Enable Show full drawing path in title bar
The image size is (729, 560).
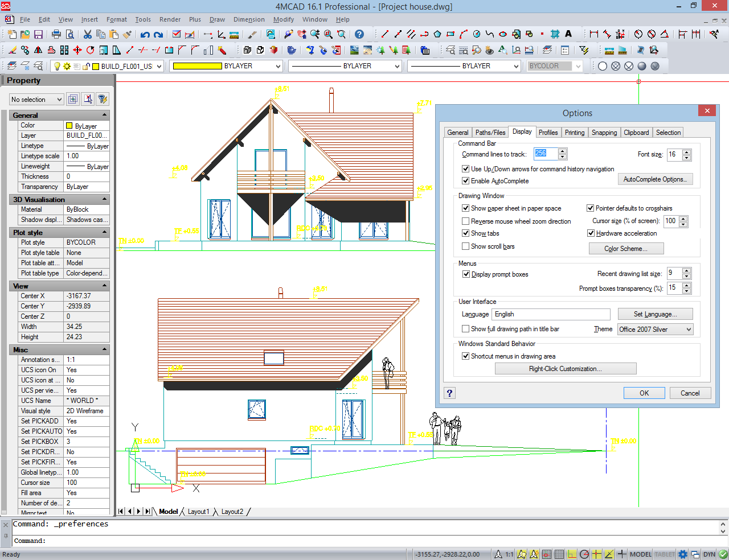pos(465,329)
